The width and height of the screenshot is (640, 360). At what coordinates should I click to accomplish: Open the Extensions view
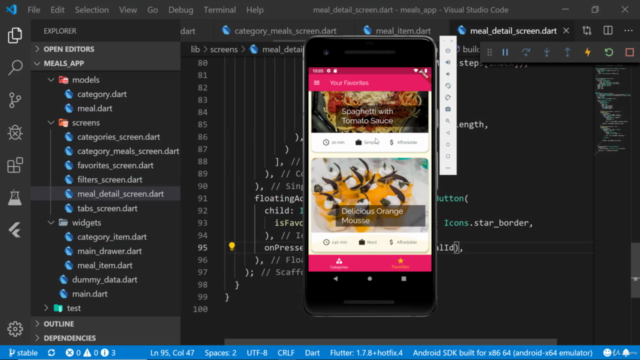coord(15,165)
